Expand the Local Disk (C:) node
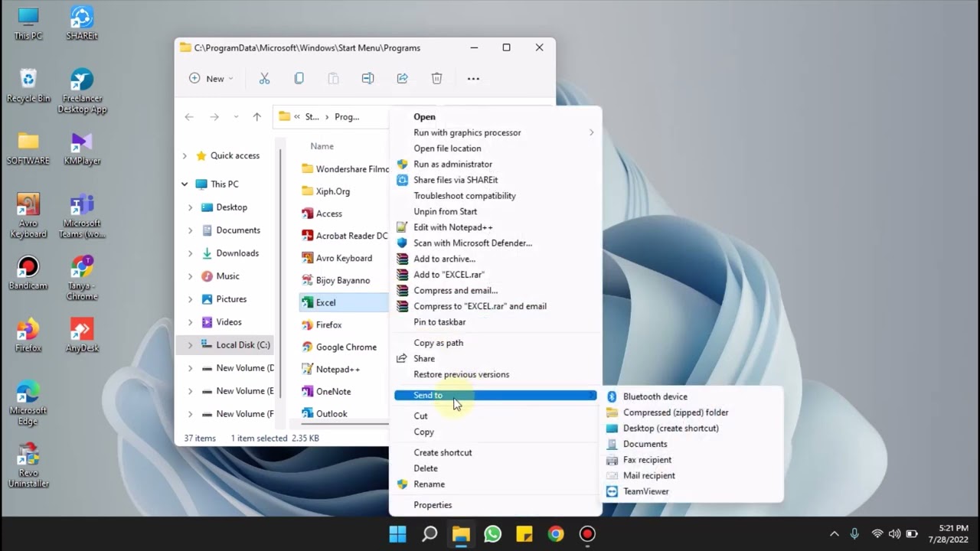Screen dimensions: 980x551 pyautogui.click(x=191, y=345)
